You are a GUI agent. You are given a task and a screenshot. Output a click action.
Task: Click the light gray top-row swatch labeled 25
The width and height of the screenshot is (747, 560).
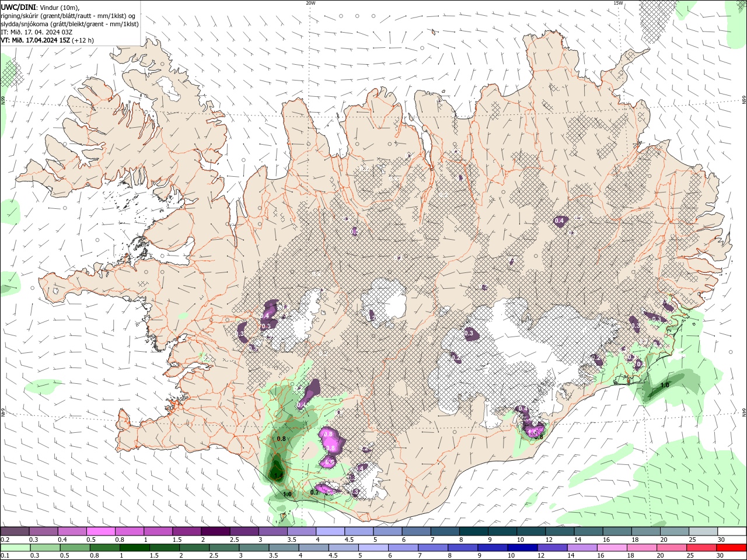(703, 531)
